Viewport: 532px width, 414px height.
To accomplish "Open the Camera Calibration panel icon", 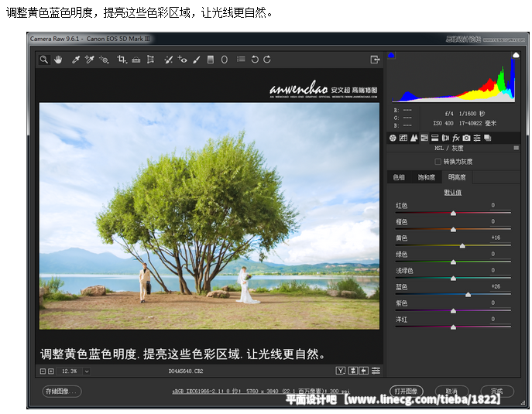I will click(467, 138).
